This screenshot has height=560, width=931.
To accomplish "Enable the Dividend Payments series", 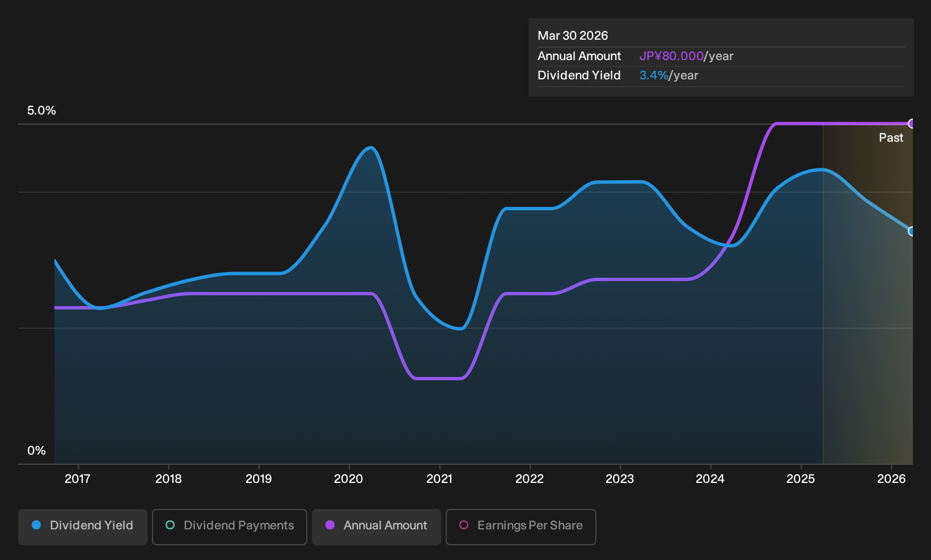I will click(230, 527).
